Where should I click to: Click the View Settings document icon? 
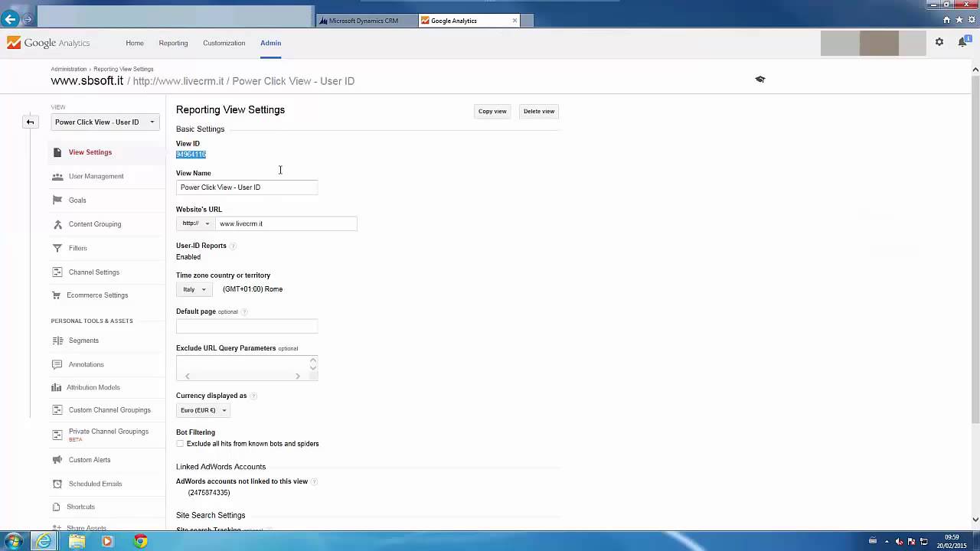[57, 152]
